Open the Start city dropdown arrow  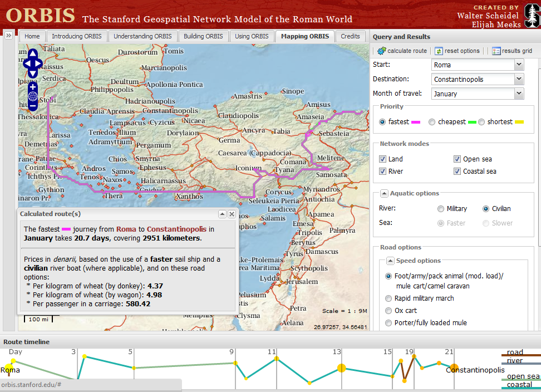click(x=519, y=65)
